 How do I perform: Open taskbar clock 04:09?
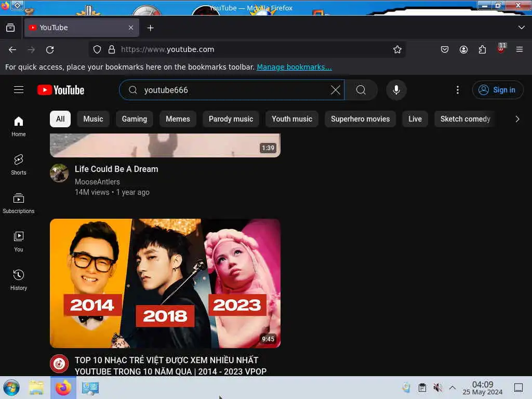[483, 388]
